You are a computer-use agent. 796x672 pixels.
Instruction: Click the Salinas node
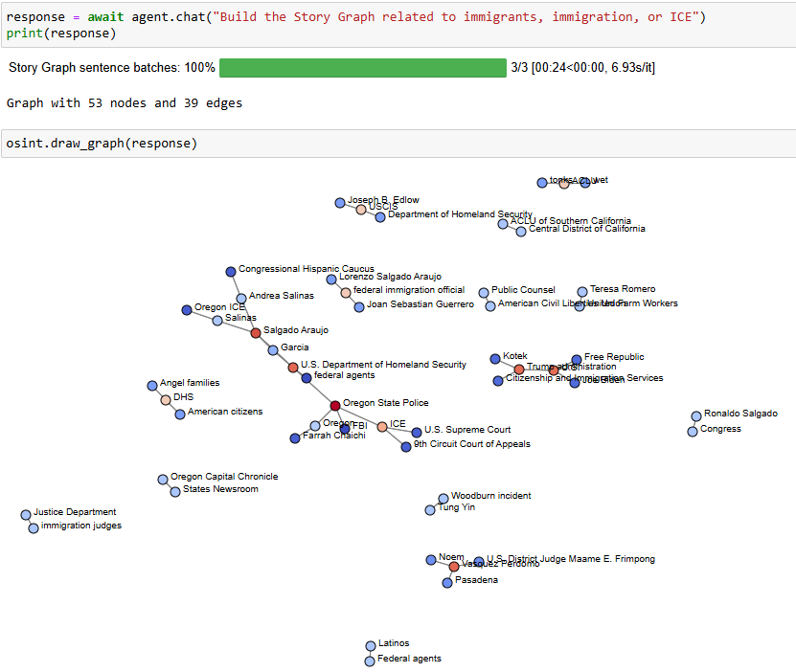[x=217, y=321]
